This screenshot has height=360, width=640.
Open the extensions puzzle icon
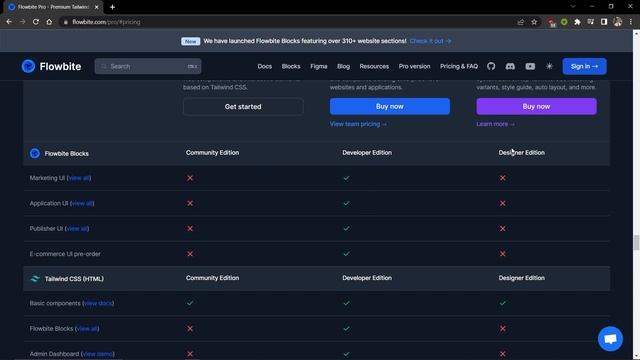tap(577, 22)
